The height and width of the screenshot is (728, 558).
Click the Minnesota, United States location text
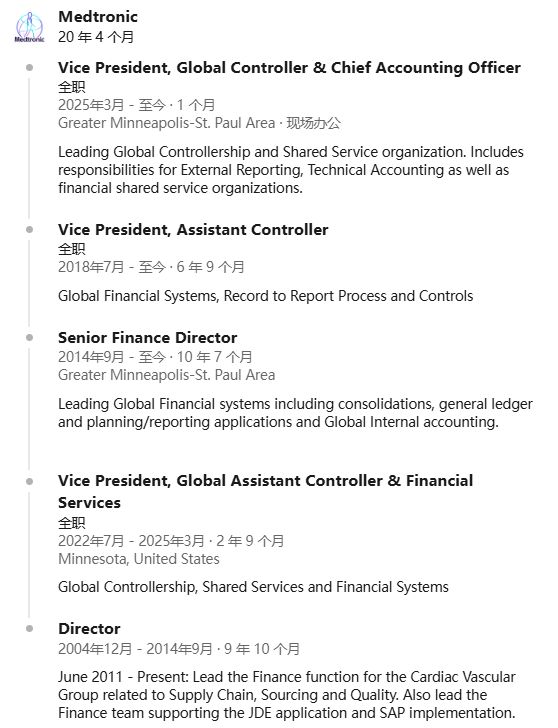click(139, 559)
